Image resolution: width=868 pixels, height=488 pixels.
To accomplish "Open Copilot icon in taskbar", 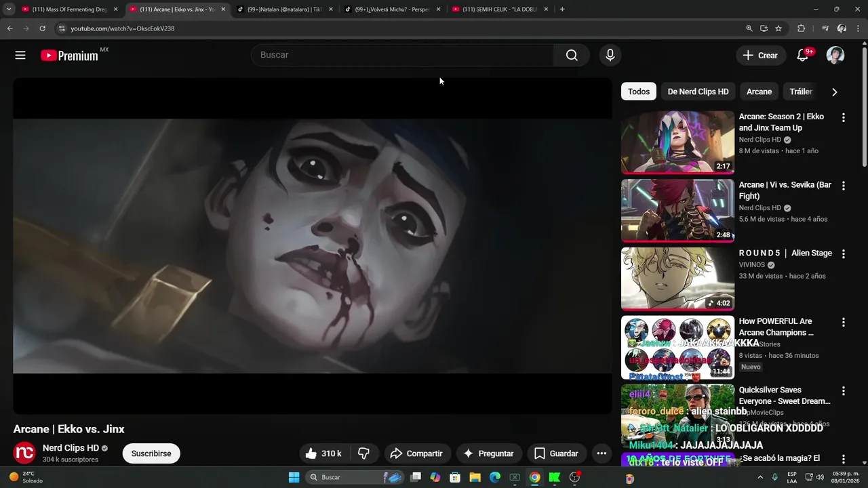I will click(435, 477).
